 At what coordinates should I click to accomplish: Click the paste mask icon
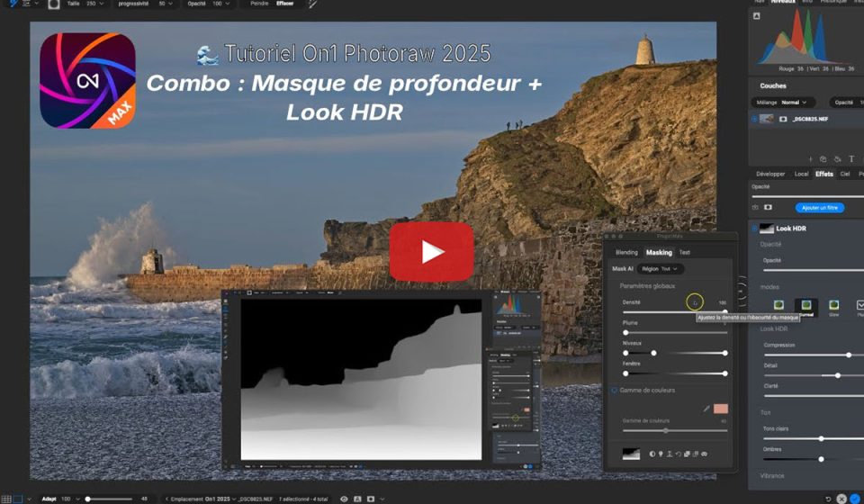695,454
